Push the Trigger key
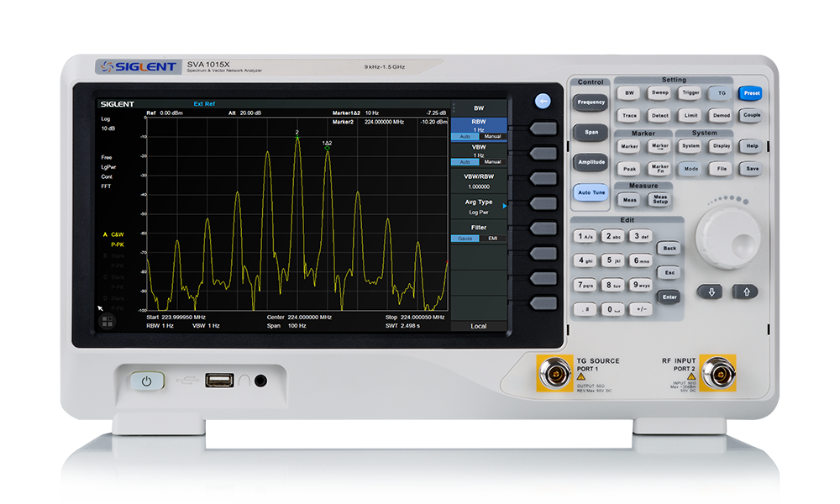 point(690,93)
